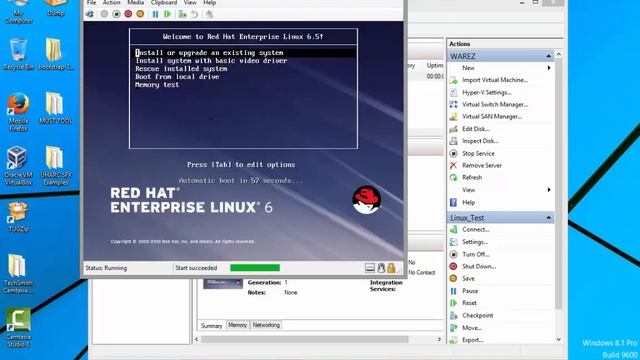
Task: Open Settings under Linux_Test actions
Action: (x=475, y=242)
